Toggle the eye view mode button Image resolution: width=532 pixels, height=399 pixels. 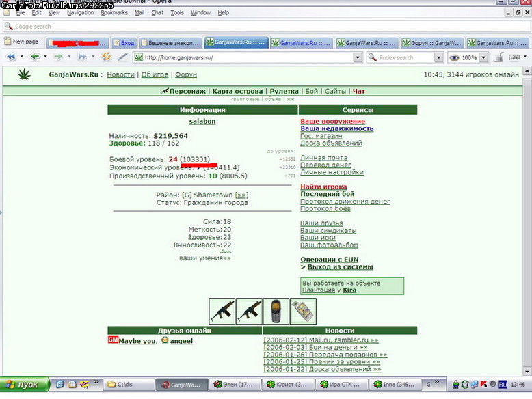[454, 57]
